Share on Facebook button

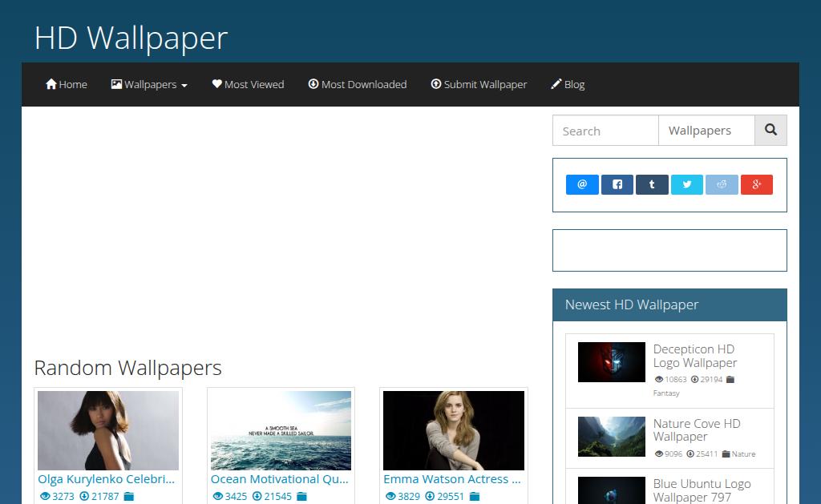617,184
